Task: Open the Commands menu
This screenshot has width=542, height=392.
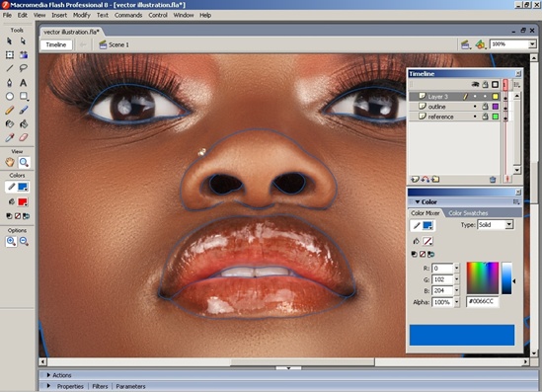Action: tap(128, 15)
